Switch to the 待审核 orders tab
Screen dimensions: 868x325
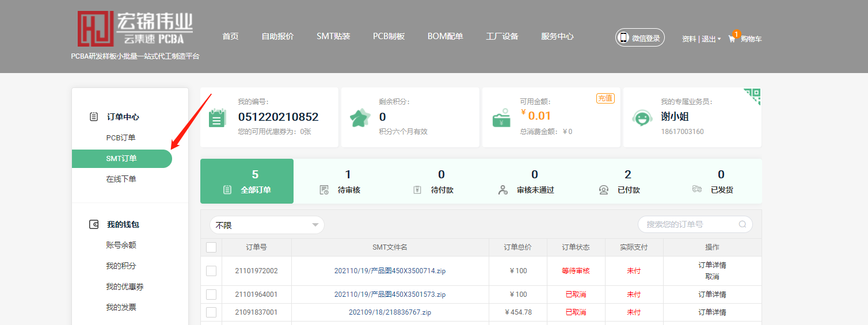[x=340, y=182]
